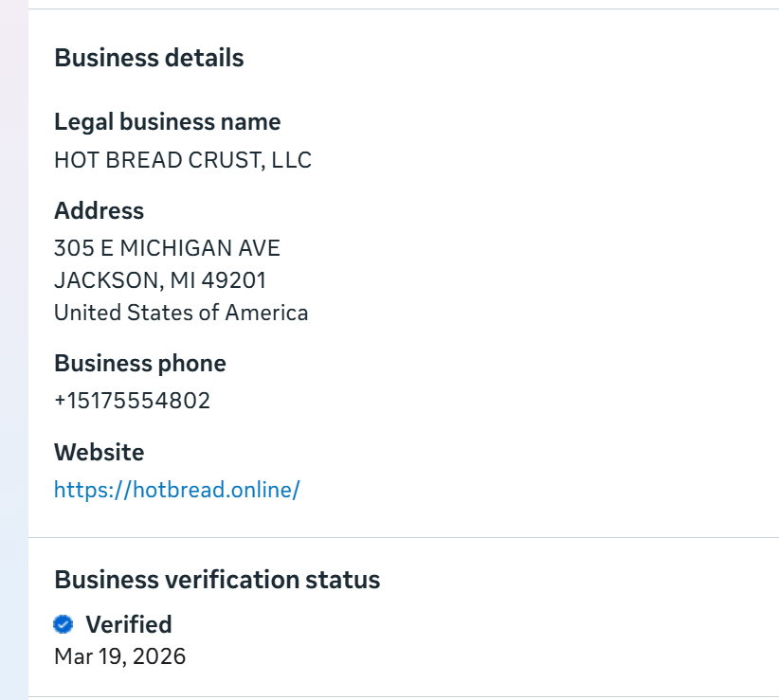Select the 305 E MICHIGAN AVE line
The height and width of the screenshot is (700, 779).
(x=167, y=248)
